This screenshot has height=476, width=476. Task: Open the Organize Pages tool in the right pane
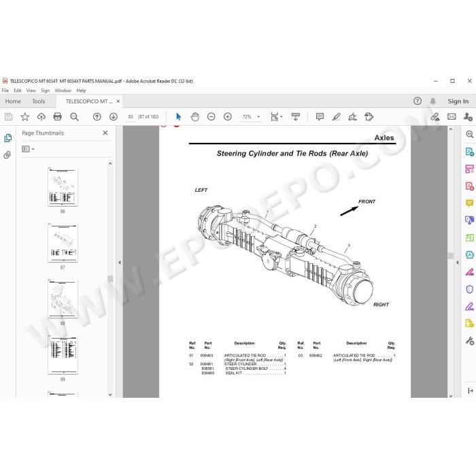click(x=469, y=169)
